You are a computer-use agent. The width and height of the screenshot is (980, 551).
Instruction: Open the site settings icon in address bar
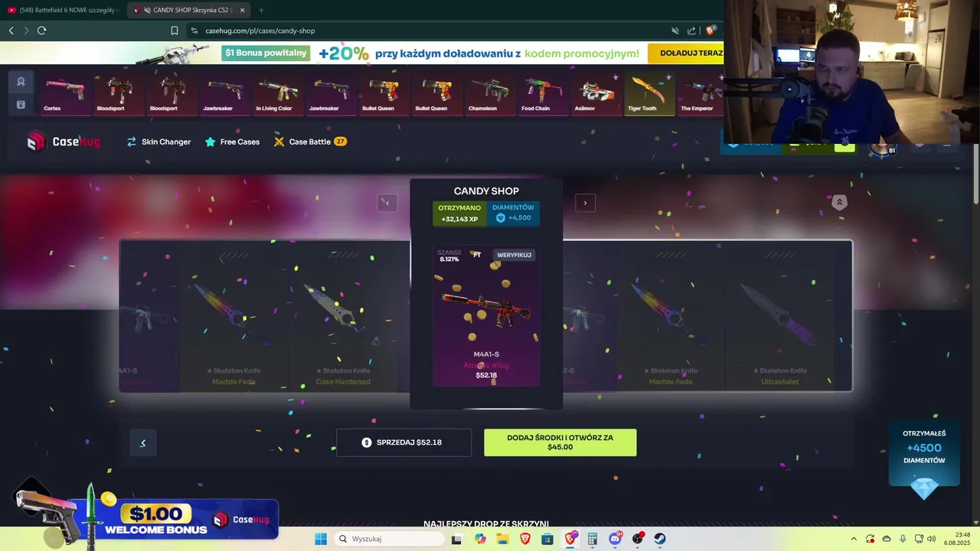(194, 31)
